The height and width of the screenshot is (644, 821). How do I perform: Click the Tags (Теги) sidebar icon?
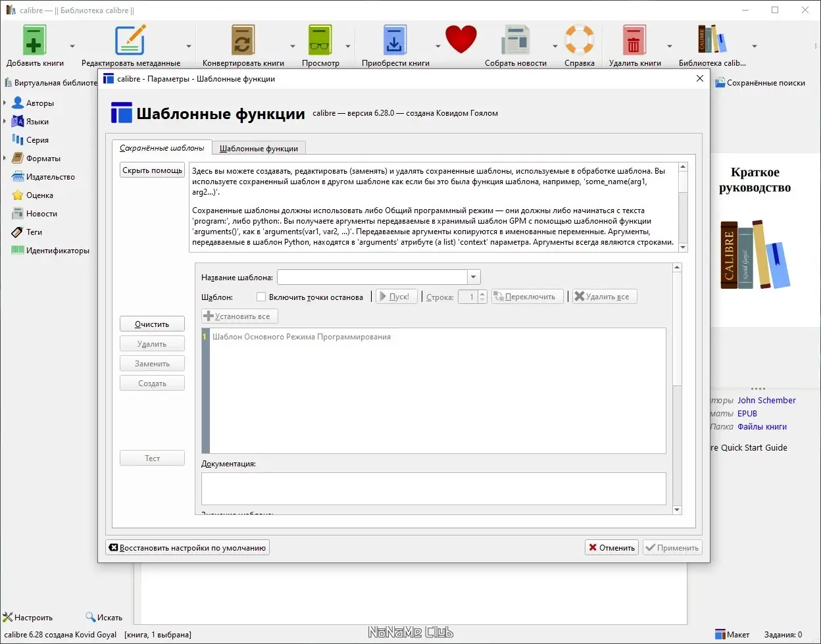point(17,232)
